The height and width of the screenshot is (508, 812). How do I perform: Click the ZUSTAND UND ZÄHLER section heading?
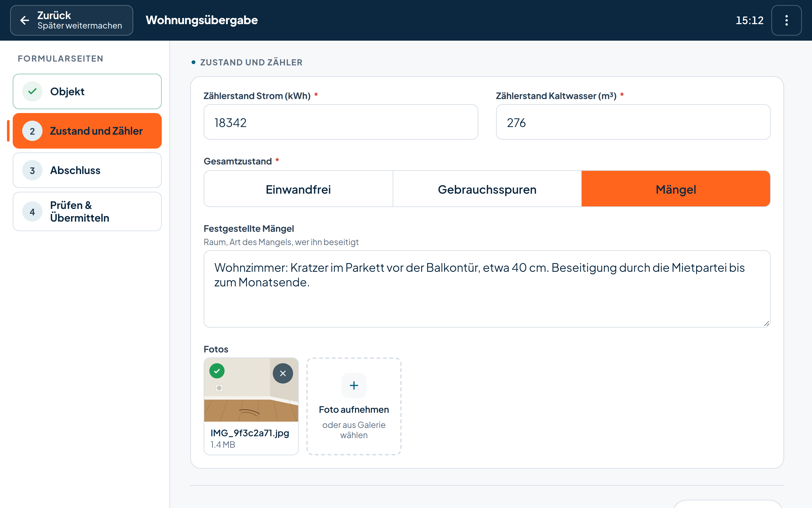[251, 62]
